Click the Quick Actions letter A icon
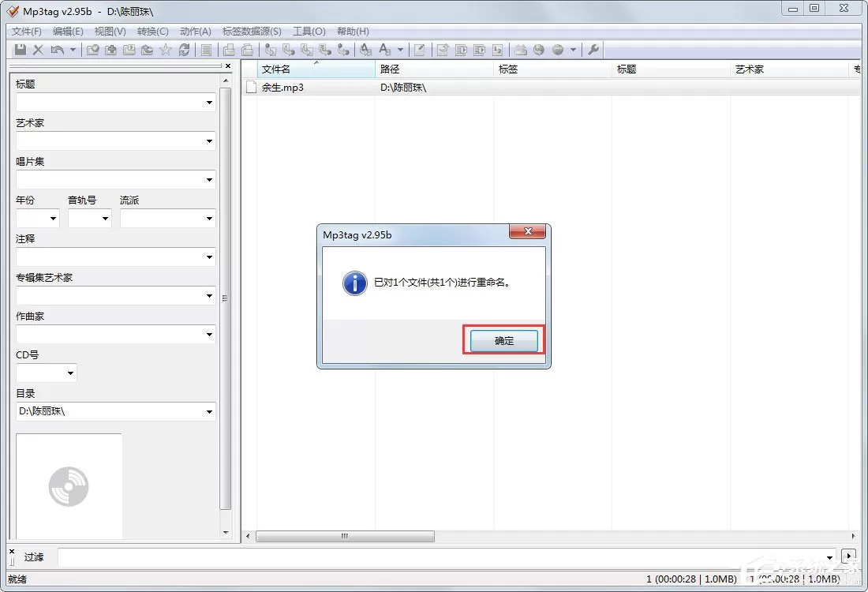Image resolution: width=868 pixels, height=592 pixels. pyautogui.click(x=385, y=50)
